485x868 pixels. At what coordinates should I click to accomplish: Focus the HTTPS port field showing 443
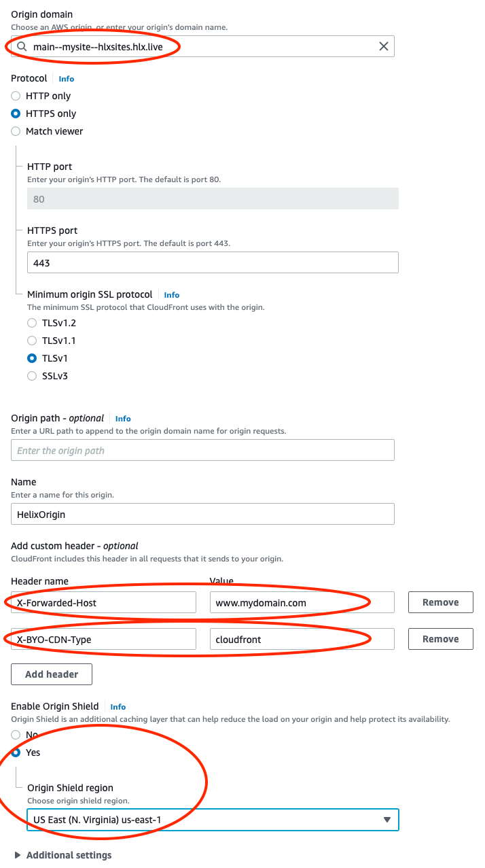tap(213, 262)
